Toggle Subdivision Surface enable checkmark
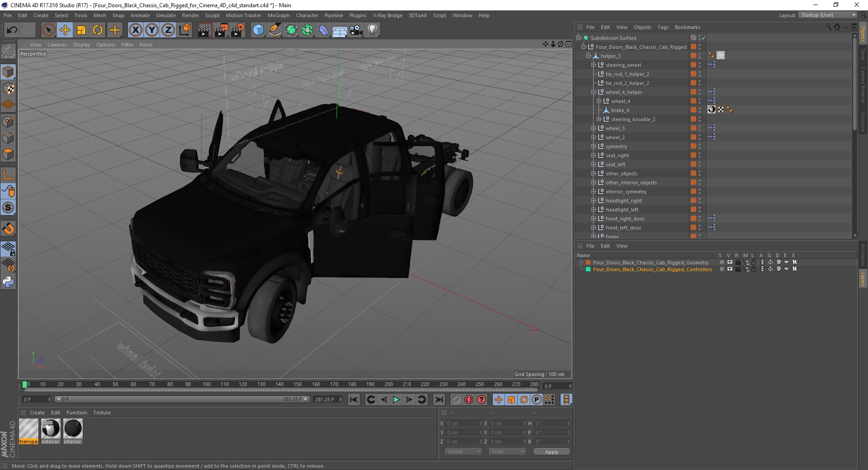This screenshot has height=470, width=868. point(704,38)
